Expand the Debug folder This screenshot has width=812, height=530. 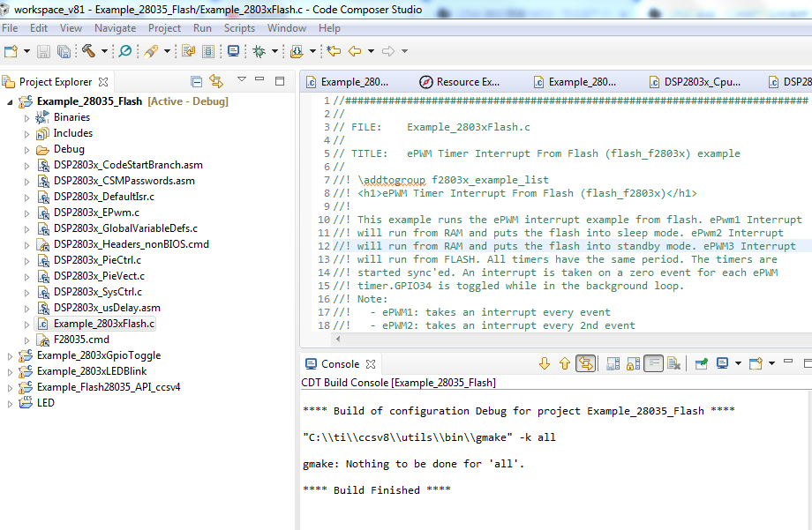pyautogui.click(x=27, y=150)
